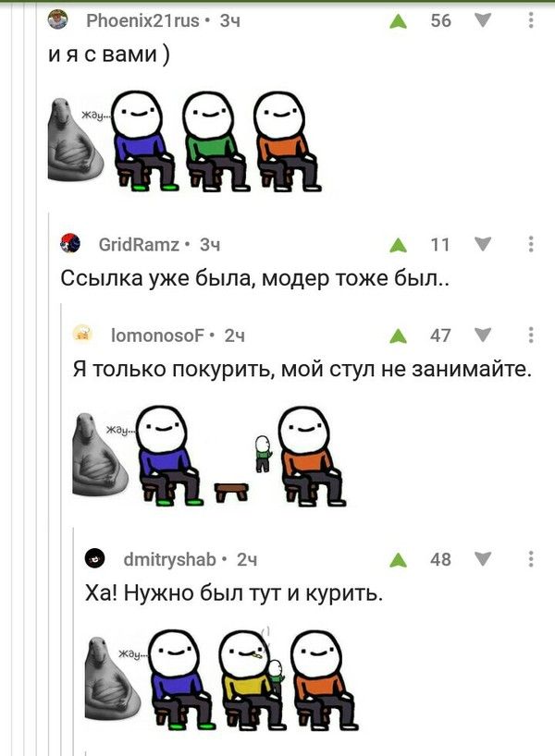Downvote the Phoenix21rus comment
This screenshot has width=555, height=756.
point(483,20)
